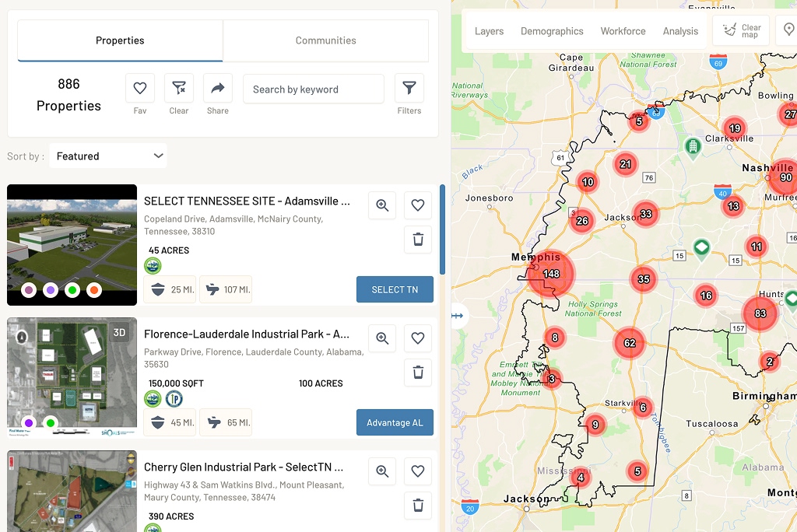Click the Advantage AL button
This screenshot has width=797, height=532.
click(x=395, y=422)
